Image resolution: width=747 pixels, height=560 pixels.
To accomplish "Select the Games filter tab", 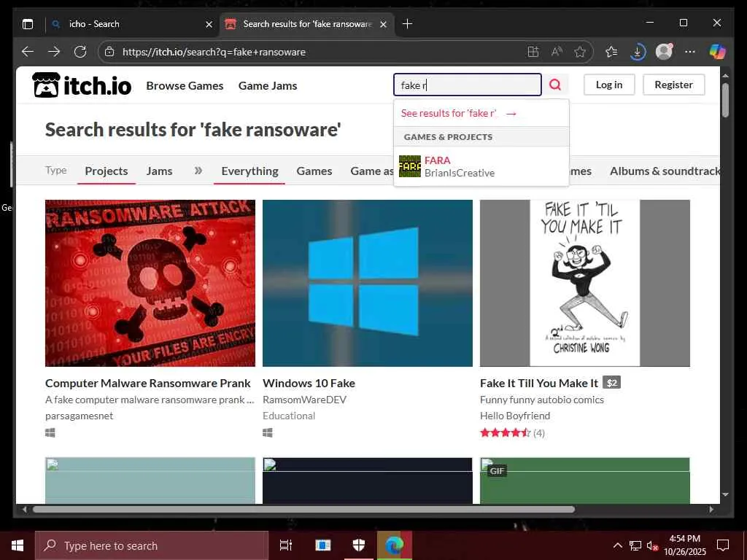I will (314, 171).
